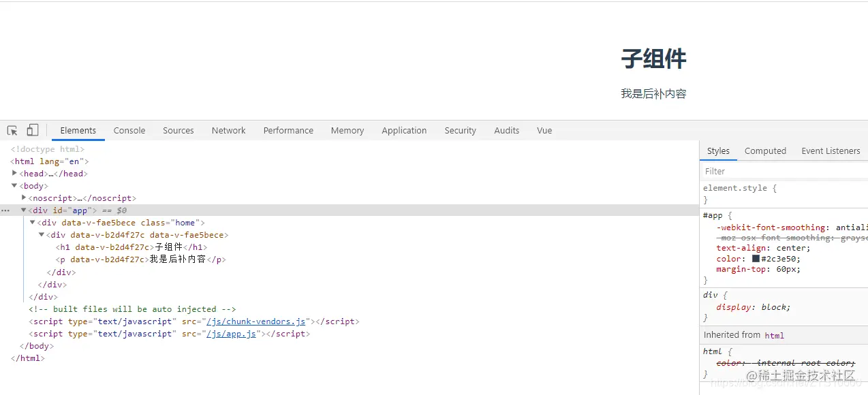Expand the noscript element node
The width and height of the screenshot is (868, 395).
(x=25, y=197)
